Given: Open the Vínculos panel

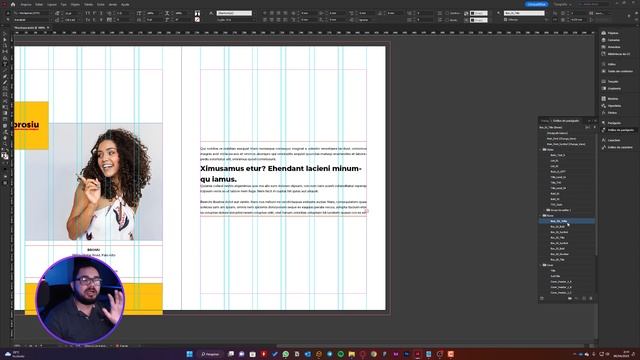Looking at the screenshot, I should point(613,47).
